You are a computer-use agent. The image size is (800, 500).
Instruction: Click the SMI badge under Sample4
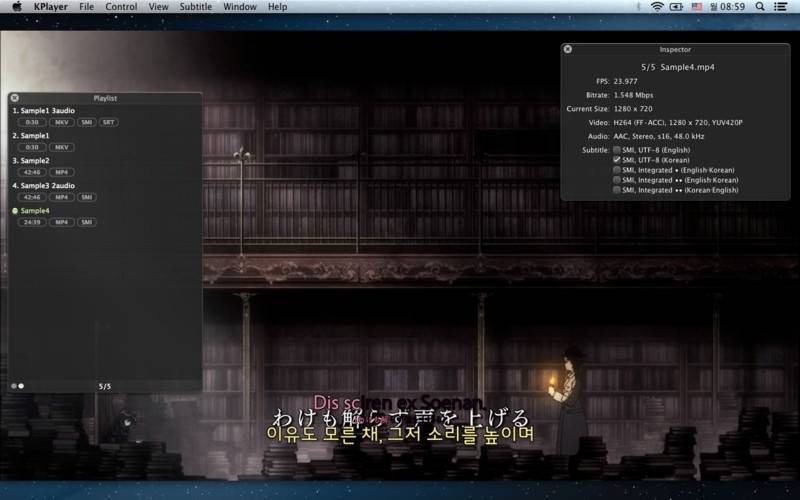87,222
